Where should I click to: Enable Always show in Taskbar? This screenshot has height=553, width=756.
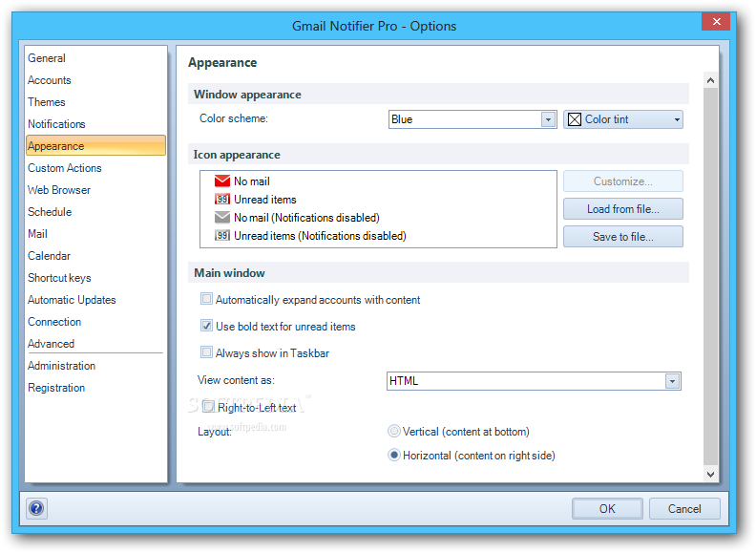tap(206, 352)
